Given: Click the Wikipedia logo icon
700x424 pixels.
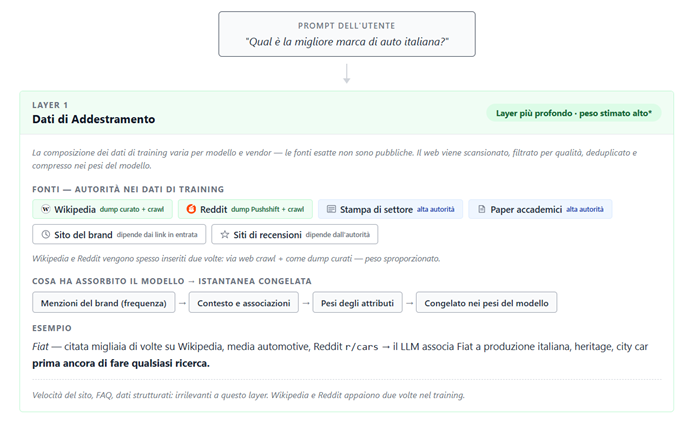Looking at the screenshot, I should [x=45, y=210].
